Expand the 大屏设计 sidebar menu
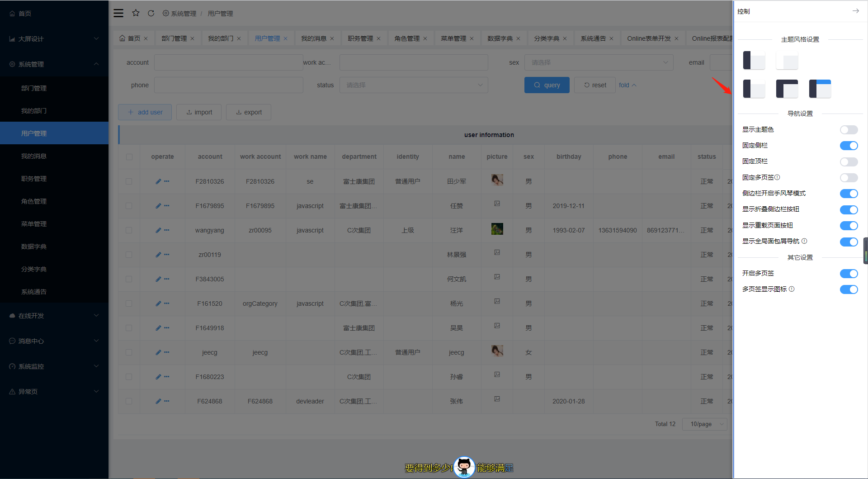Screen dimensions: 868x479 click(x=54, y=39)
